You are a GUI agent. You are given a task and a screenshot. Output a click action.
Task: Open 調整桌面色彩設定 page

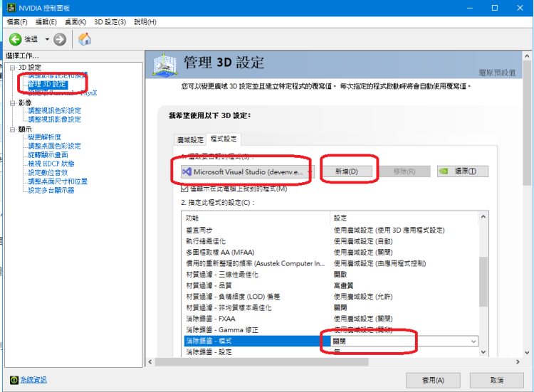[x=55, y=146]
